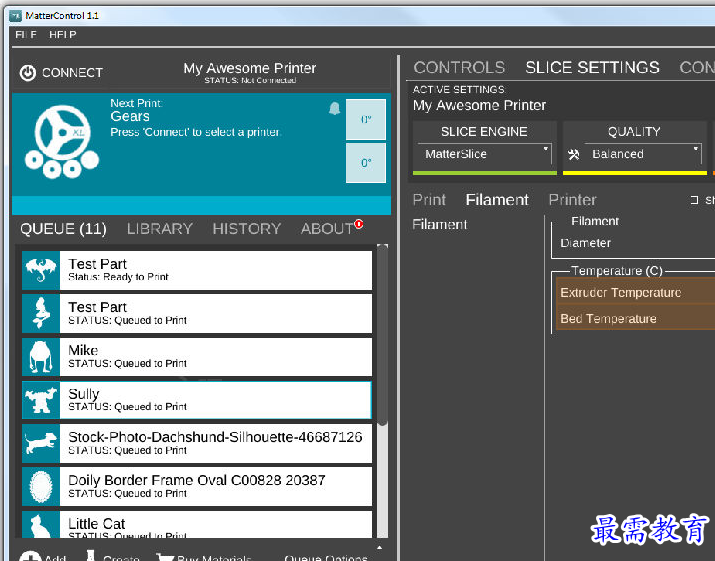The height and width of the screenshot is (561, 715).
Task: Open the HELP menu
Action: pyautogui.click(x=62, y=35)
